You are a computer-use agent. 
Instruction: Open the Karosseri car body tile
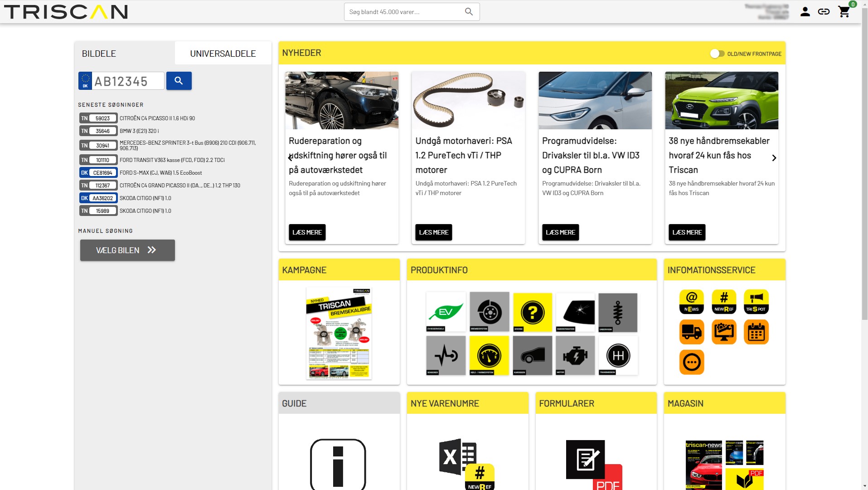[x=533, y=355]
